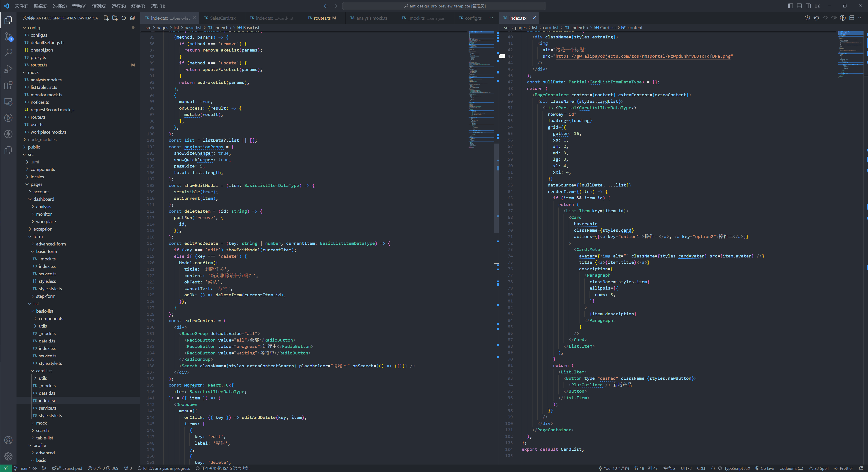This screenshot has width=868, height=472.
Task: Toggle primary side bar visibility
Action: 790,6
